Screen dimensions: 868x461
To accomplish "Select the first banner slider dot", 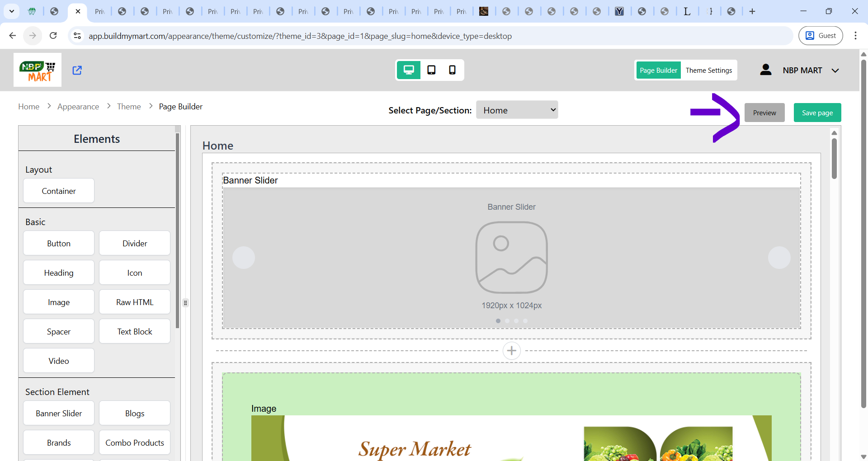I will point(498,321).
